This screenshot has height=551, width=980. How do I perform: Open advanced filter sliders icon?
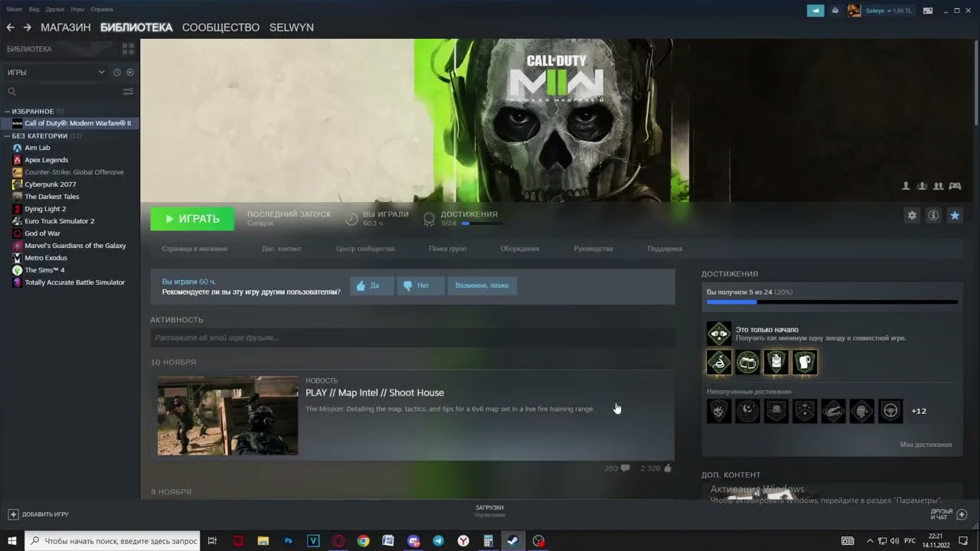tap(128, 92)
